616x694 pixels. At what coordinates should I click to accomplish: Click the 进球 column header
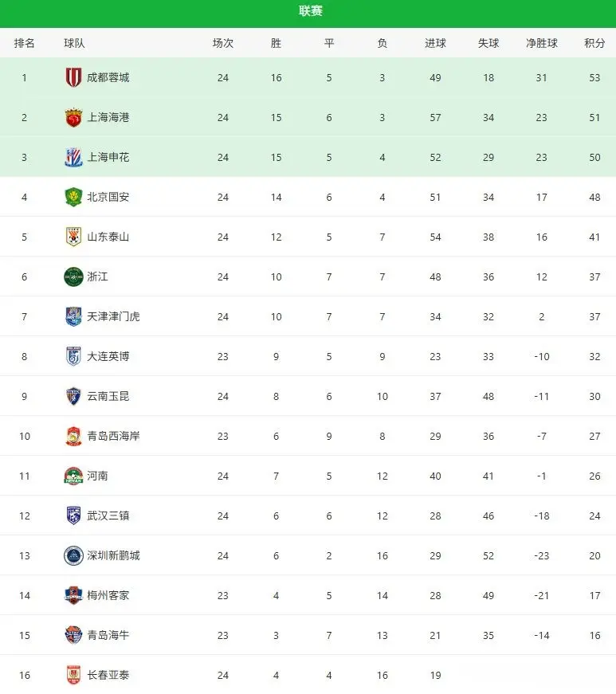pos(435,43)
